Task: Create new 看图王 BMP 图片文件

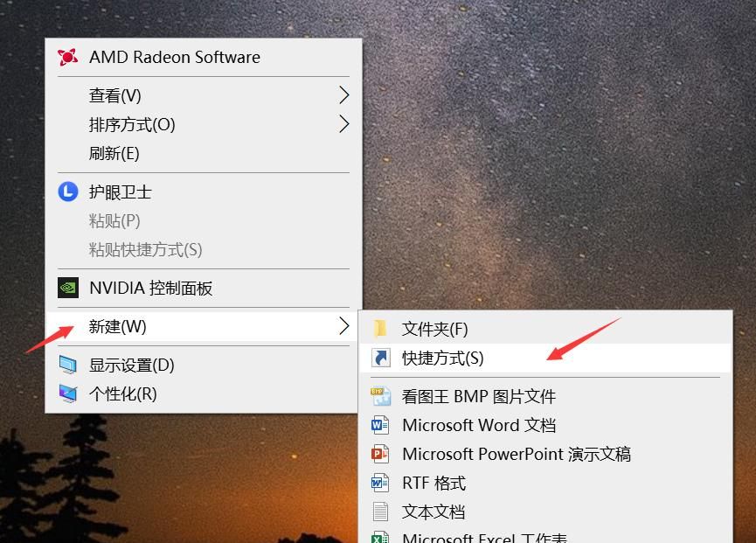Action: 545,396
